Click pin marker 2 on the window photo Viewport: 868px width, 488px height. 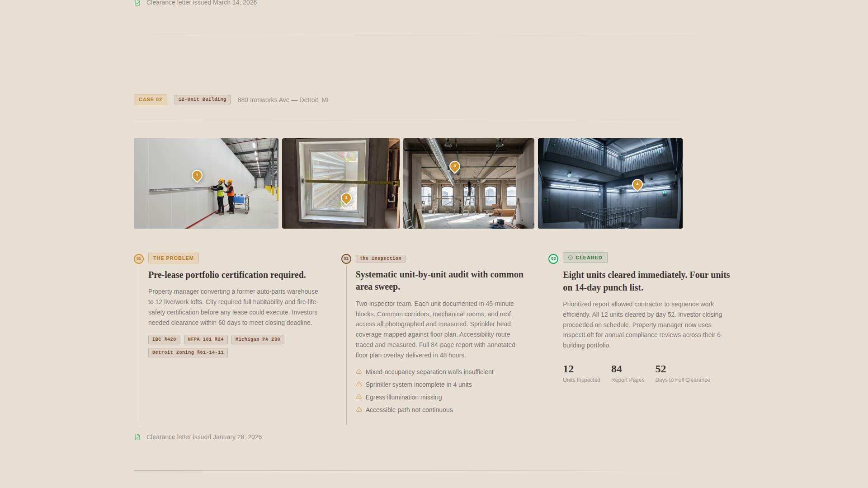pyautogui.click(x=346, y=197)
